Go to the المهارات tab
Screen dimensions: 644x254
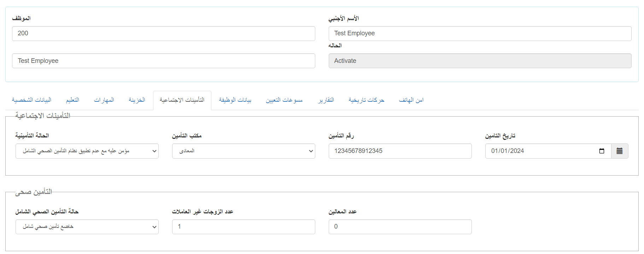tap(104, 100)
